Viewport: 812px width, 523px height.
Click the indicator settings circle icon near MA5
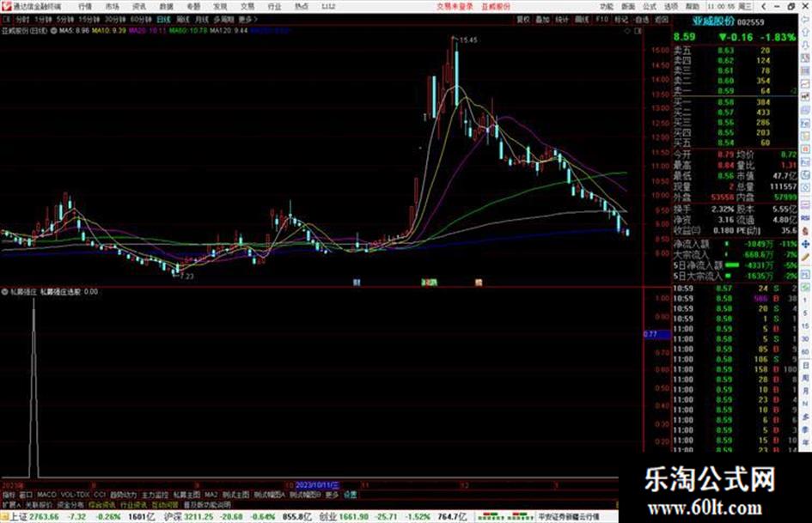click(53, 31)
